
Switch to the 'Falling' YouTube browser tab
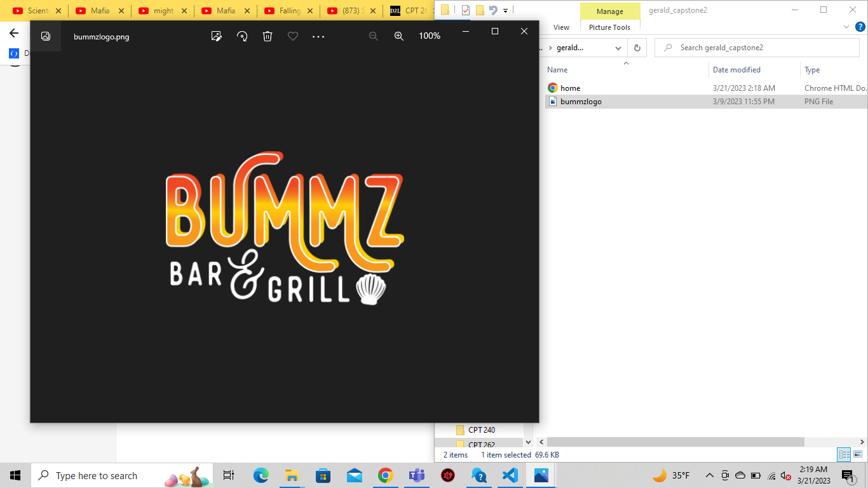[x=288, y=11]
